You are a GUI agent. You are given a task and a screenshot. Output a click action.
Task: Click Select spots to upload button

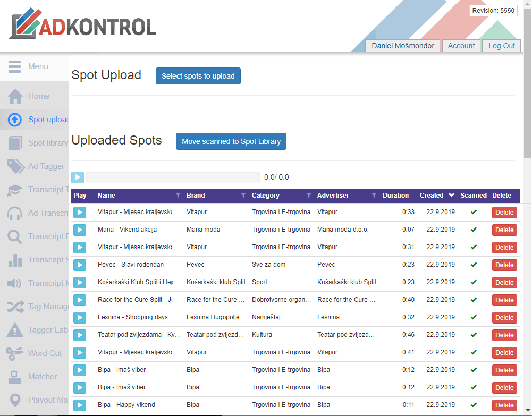pyautogui.click(x=198, y=76)
